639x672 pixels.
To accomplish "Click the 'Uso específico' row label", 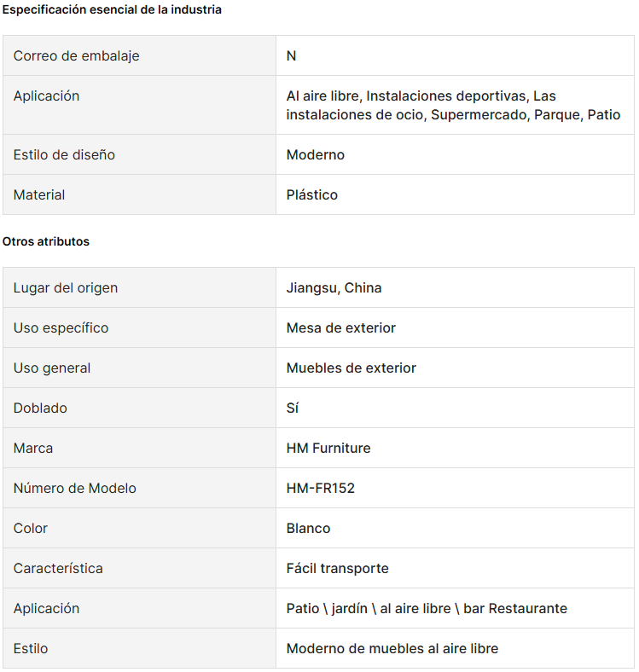I will point(61,327).
